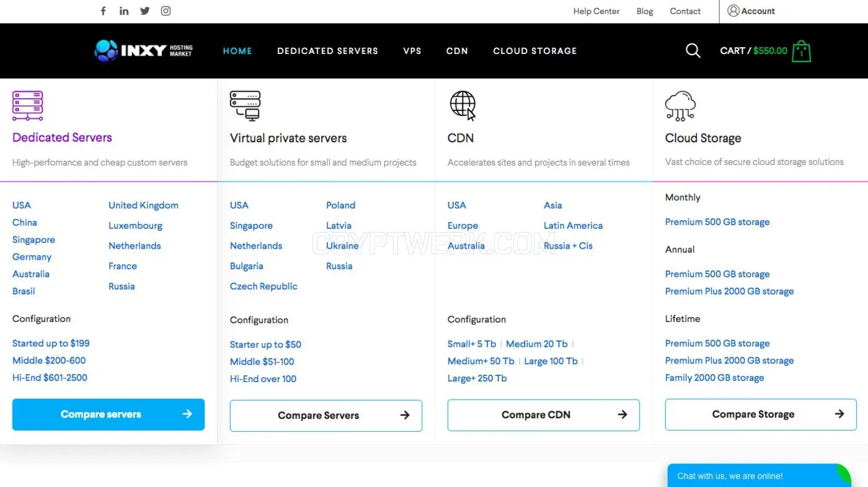The height and width of the screenshot is (487, 868).
Task: Go to Home in main navigation
Action: tap(237, 51)
